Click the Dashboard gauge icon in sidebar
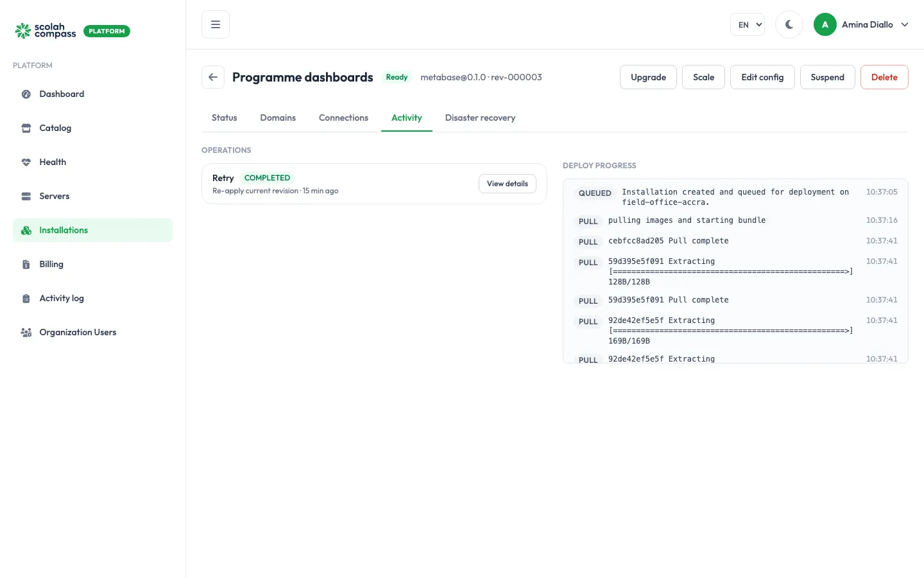Viewport: 924px width, 578px height. tap(26, 94)
